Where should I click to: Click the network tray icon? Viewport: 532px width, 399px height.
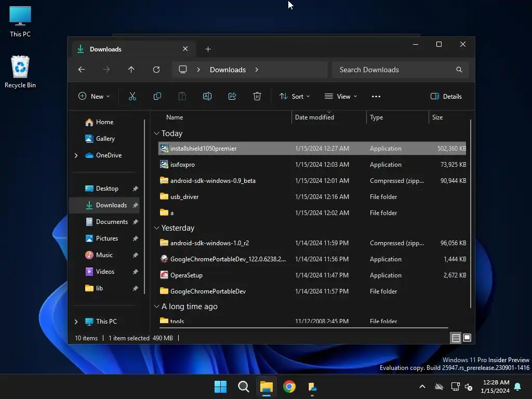coord(455,387)
